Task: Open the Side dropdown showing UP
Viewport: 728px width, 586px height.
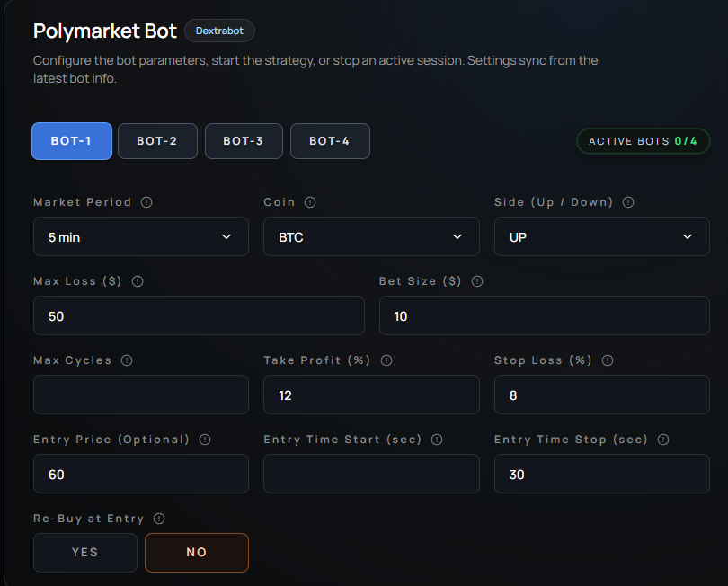Action: (x=602, y=236)
